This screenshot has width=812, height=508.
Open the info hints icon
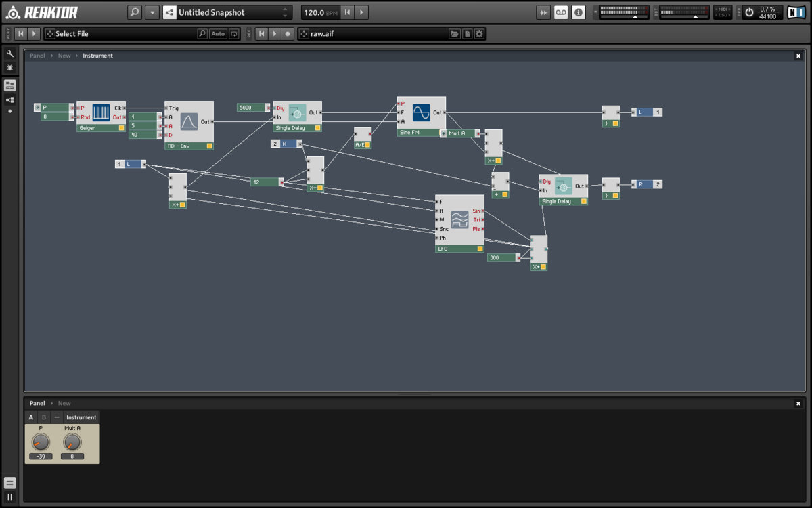pyautogui.click(x=579, y=12)
